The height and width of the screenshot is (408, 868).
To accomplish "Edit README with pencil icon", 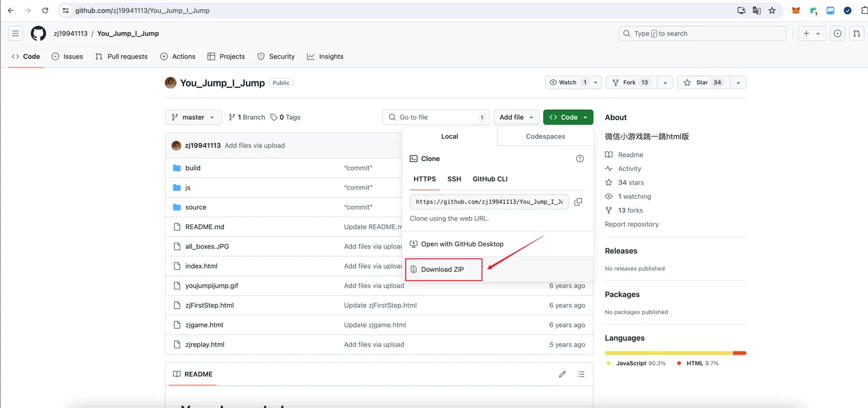I will (563, 374).
